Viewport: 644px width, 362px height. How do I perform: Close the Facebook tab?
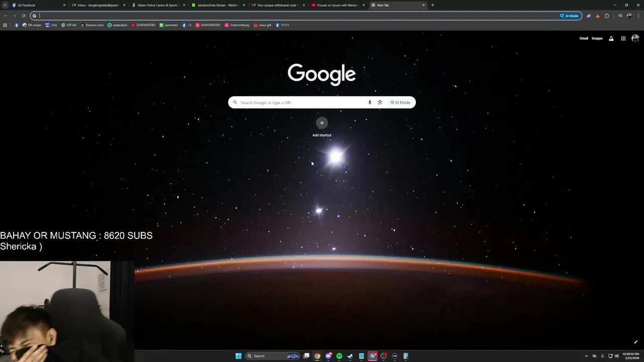tap(64, 5)
